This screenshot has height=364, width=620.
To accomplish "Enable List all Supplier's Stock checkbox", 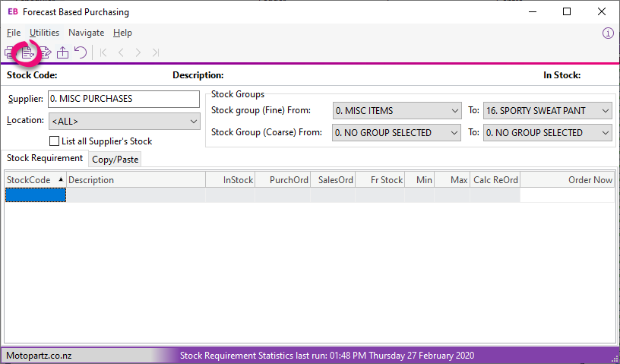I will 54,141.
